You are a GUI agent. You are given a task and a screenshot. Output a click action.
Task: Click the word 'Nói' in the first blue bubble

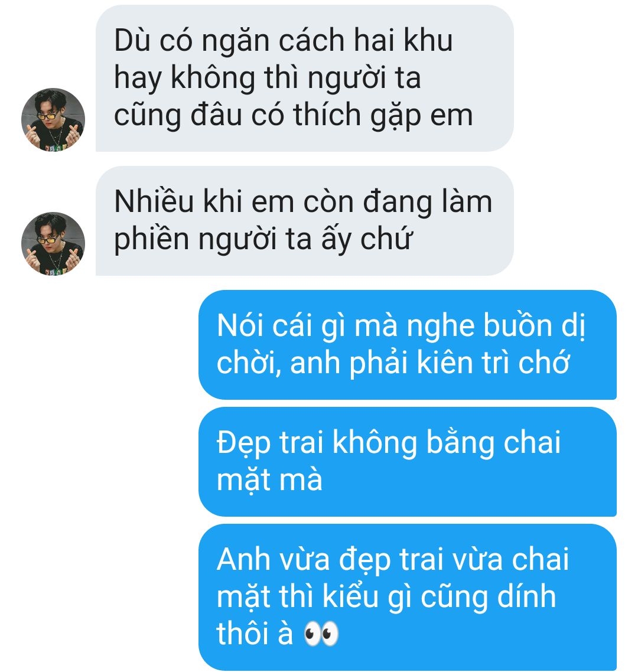pos(240,326)
